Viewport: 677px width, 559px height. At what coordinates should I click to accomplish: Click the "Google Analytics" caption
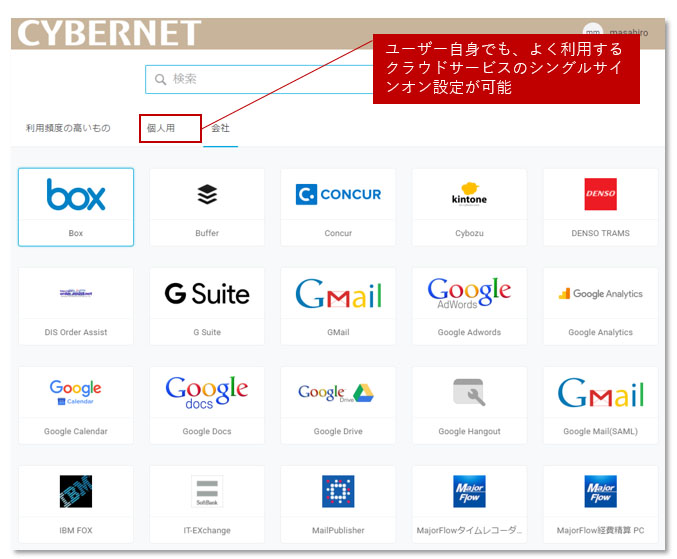point(600,332)
